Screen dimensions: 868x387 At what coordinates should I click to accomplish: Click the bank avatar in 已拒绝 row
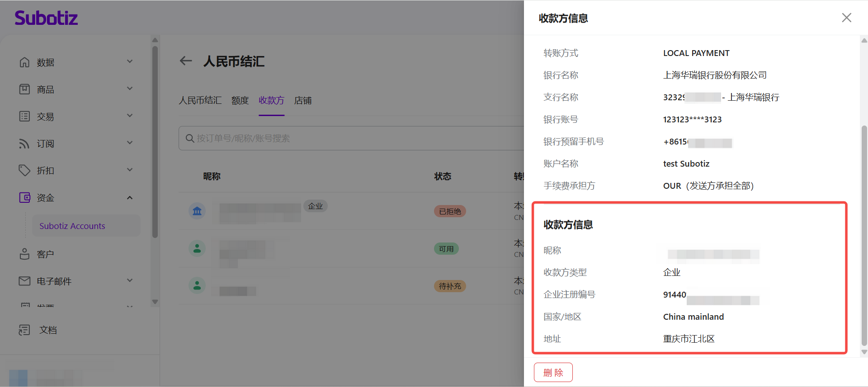click(x=197, y=211)
